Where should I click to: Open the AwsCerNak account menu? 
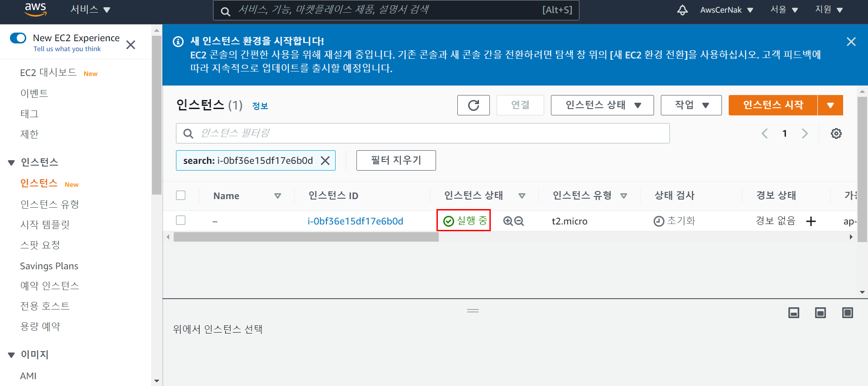(726, 10)
